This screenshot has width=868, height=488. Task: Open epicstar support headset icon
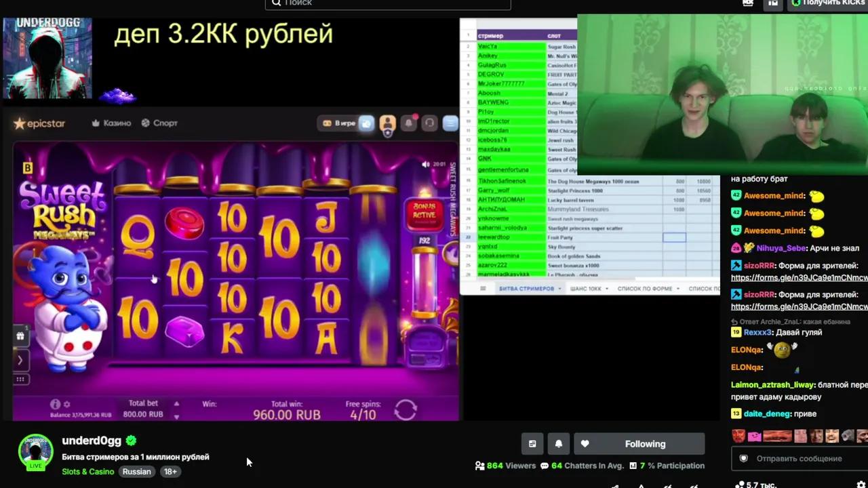point(429,123)
